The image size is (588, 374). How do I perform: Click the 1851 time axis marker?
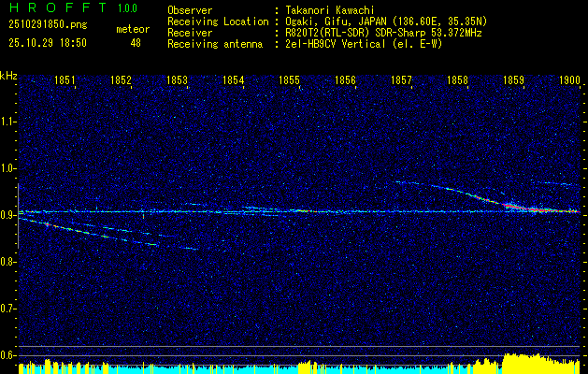tap(65, 80)
